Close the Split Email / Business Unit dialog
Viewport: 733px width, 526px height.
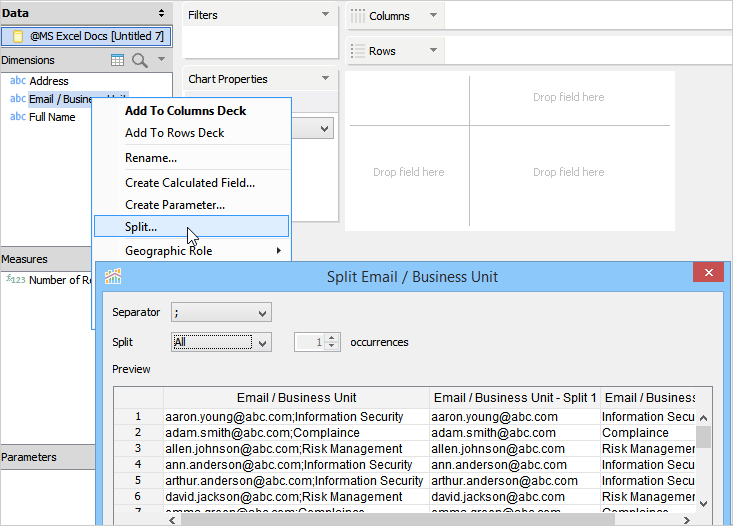pyautogui.click(x=708, y=273)
